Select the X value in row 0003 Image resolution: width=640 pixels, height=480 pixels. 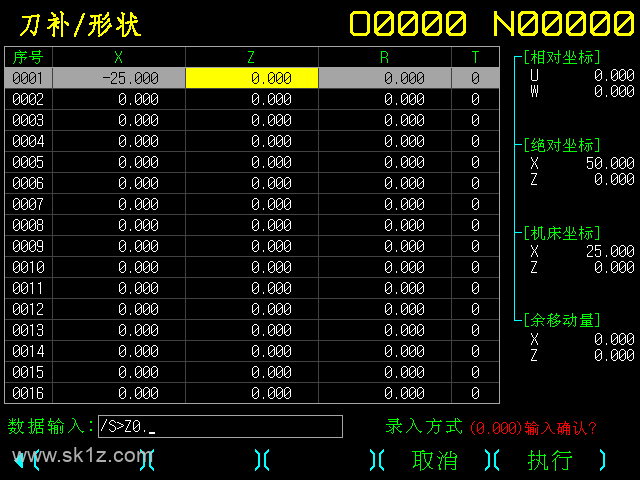pyautogui.click(x=119, y=120)
